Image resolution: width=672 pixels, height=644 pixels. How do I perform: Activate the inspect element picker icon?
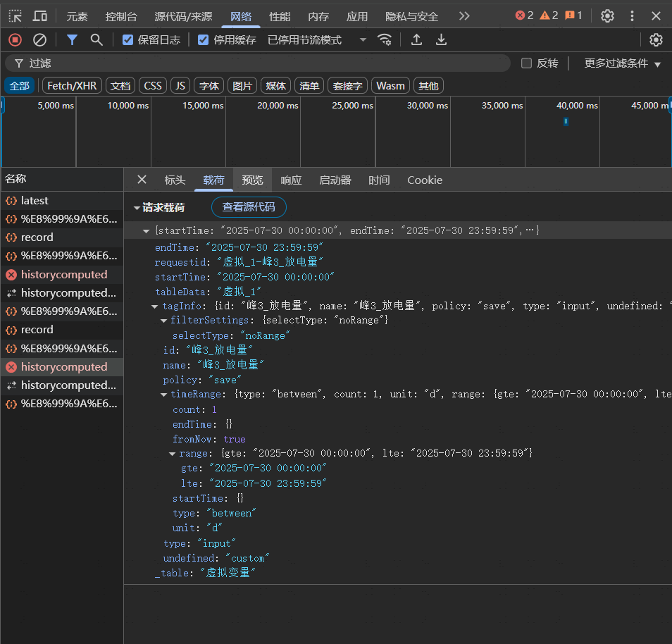pos(15,16)
